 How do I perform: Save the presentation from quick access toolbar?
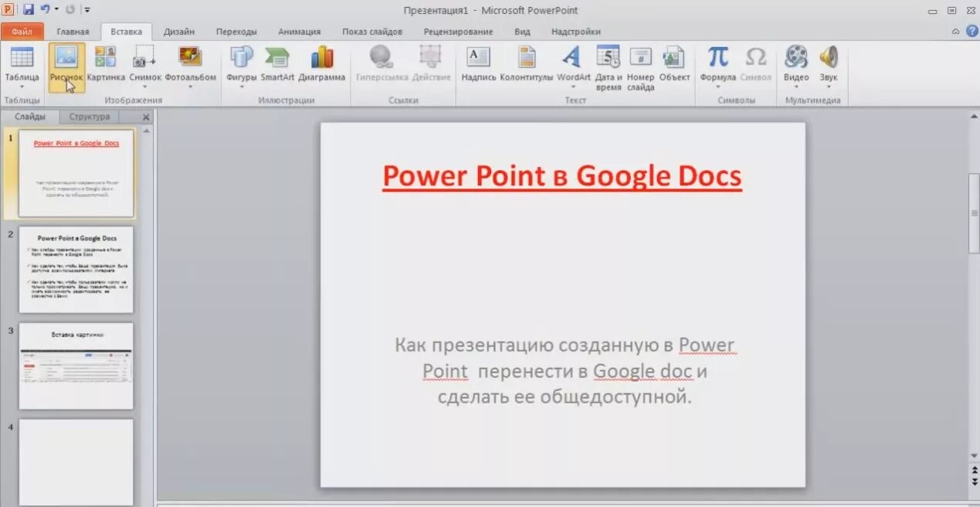(x=29, y=10)
